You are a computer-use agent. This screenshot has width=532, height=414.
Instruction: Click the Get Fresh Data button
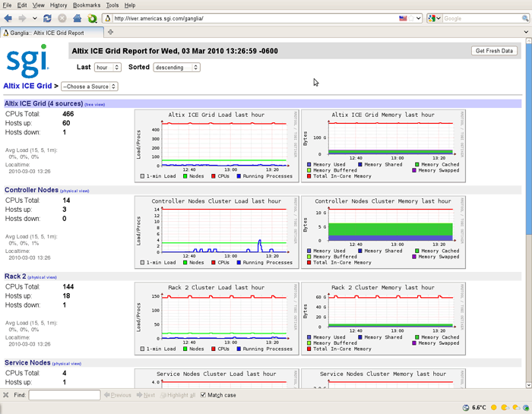[494, 51]
